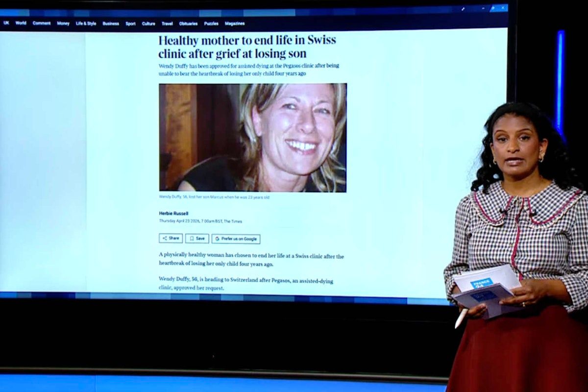
Task: Click the headline 'Healthy mother to end life in Swiss clinic'
Action: [247, 47]
